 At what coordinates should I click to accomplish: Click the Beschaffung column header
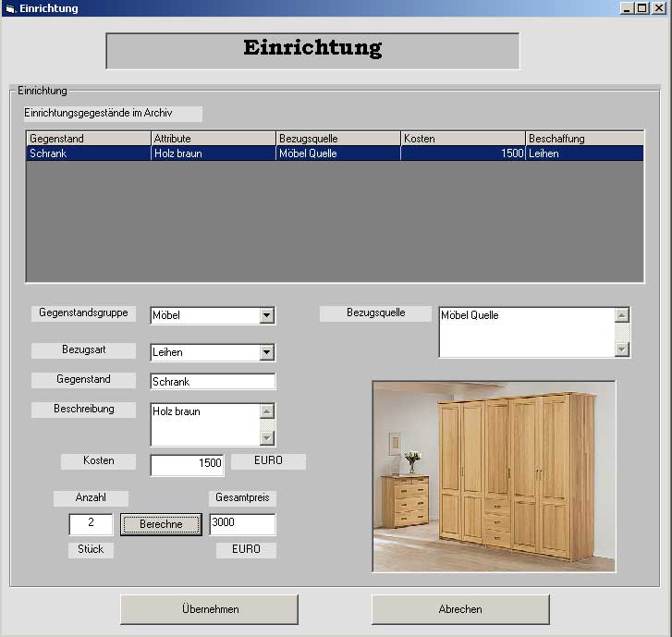coord(584,139)
